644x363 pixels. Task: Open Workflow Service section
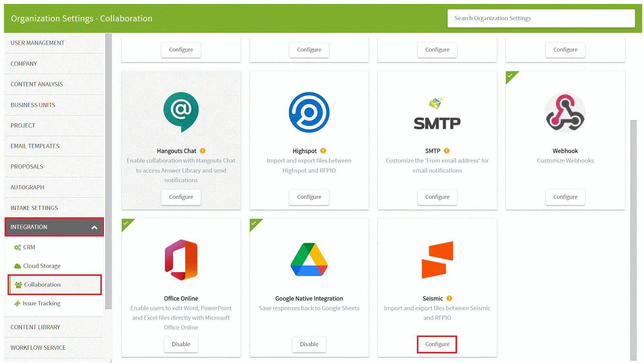coord(54,348)
